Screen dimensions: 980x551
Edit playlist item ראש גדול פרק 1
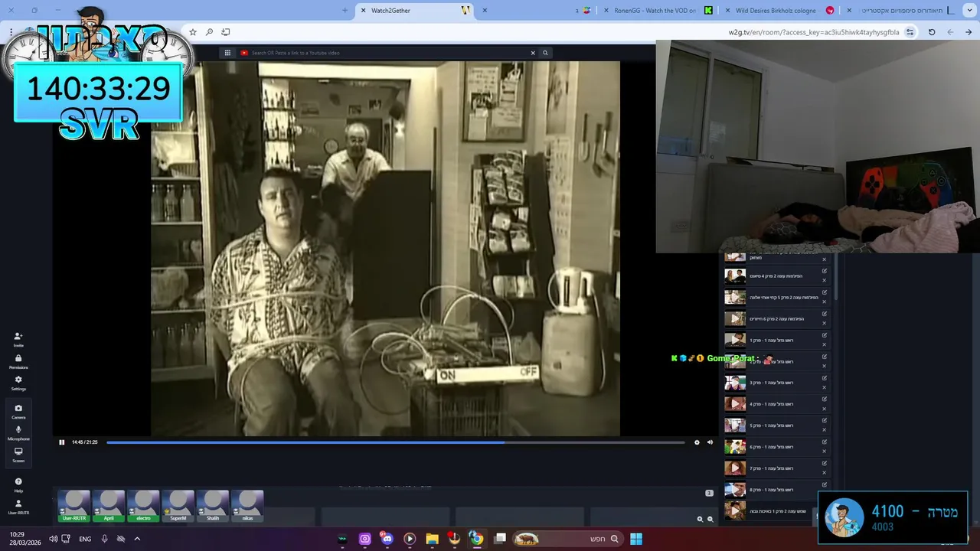[x=825, y=335]
